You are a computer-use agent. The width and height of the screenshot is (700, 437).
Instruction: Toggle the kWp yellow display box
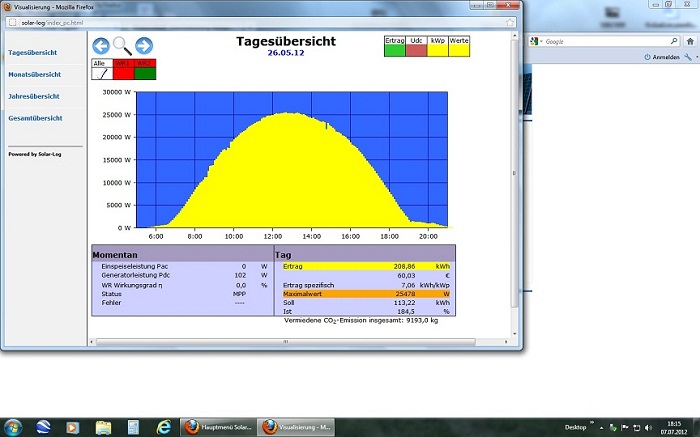click(438, 50)
